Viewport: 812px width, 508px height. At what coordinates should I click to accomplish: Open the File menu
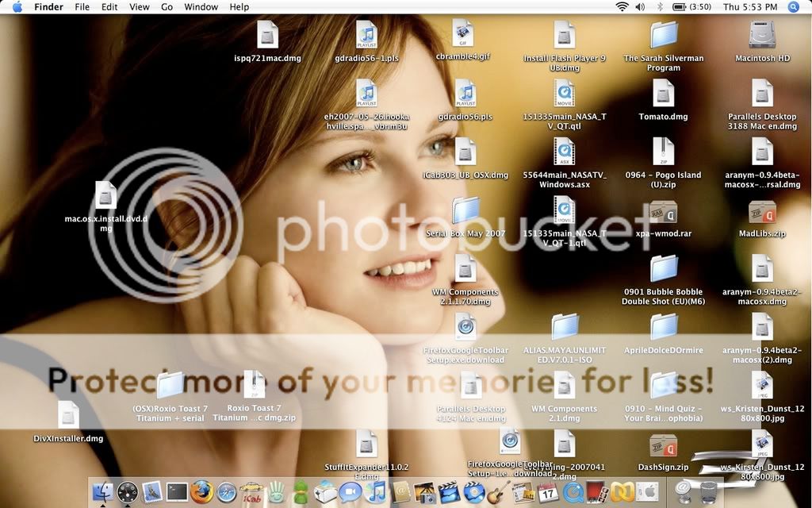click(x=82, y=6)
